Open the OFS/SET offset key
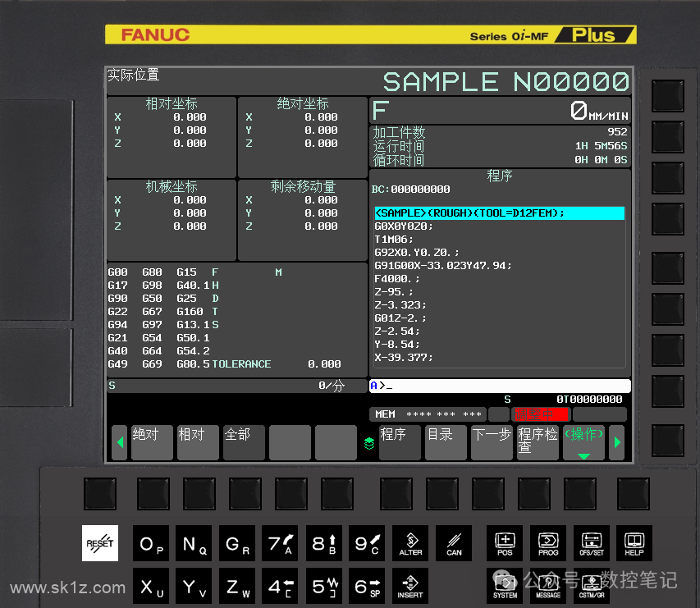This screenshot has width=700, height=608. 591,543
